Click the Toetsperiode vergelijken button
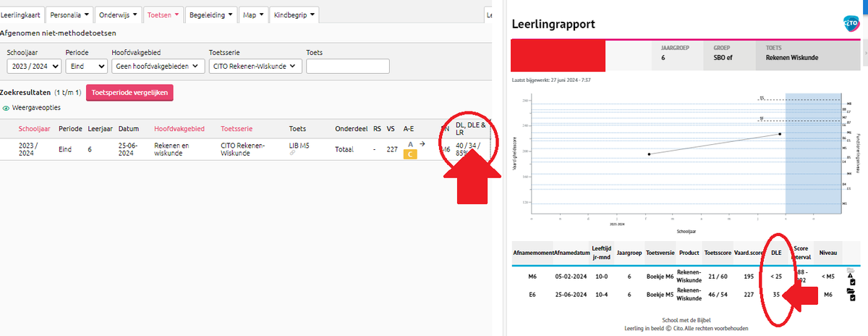This screenshot has width=868, height=336. (x=129, y=93)
